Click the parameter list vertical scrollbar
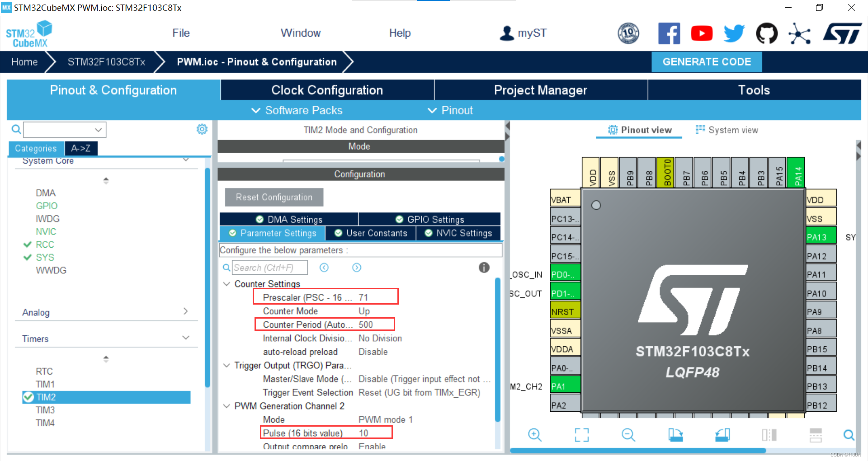868x461 pixels. pyautogui.click(x=498, y=350)
